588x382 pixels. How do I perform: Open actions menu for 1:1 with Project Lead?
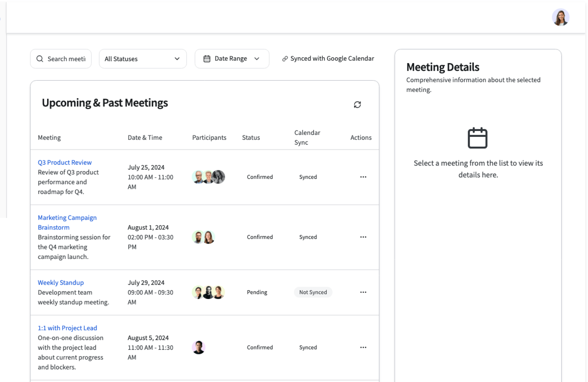[363, 347]
